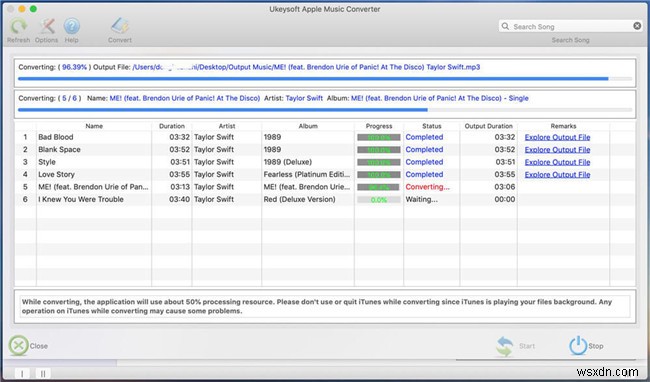Viewport: 650px width, 382px height.
Task: Explore Output File for Love Story
Action: click(557, 174)
